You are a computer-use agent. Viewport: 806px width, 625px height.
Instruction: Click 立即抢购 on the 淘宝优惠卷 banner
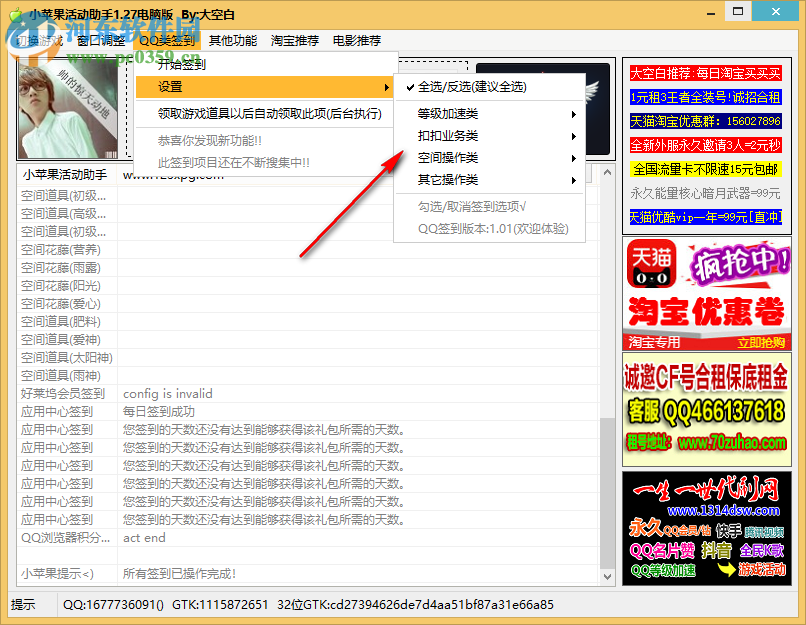[x=761, y=343]
